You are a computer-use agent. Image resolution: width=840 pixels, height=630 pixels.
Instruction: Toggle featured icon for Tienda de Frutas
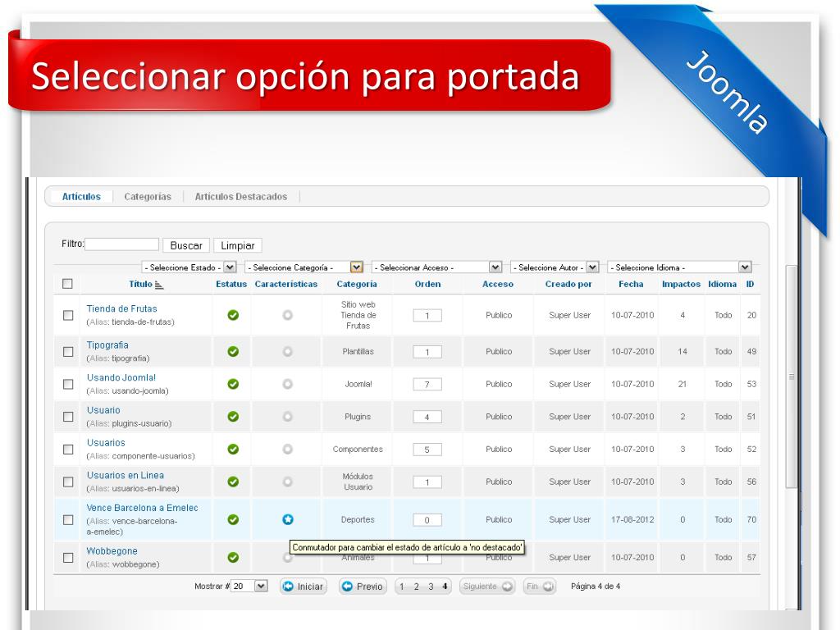pyautogui.click(x=288, y=315)
